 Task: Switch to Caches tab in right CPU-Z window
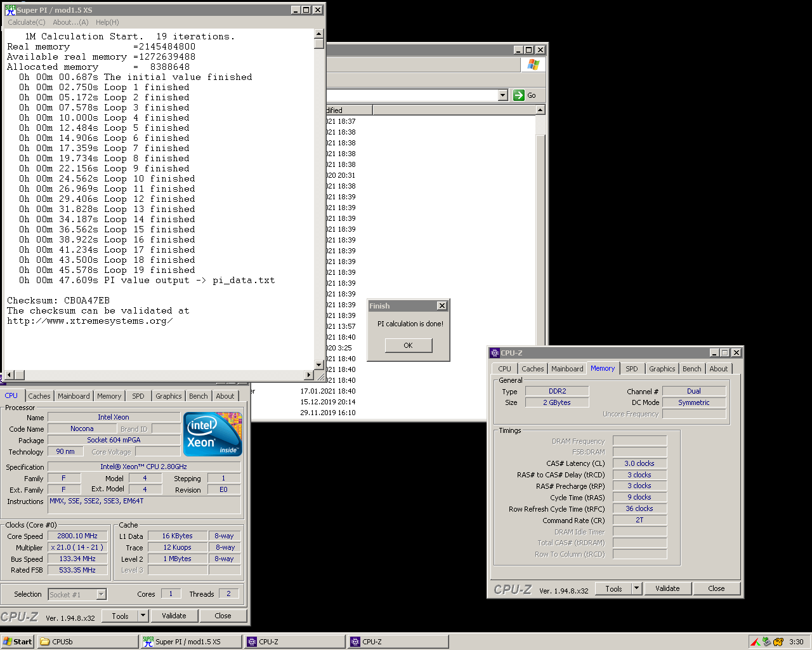[x=533, y=369]
